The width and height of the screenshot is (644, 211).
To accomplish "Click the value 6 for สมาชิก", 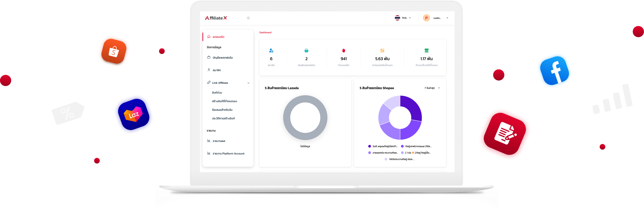I will (x=271, y=59).
